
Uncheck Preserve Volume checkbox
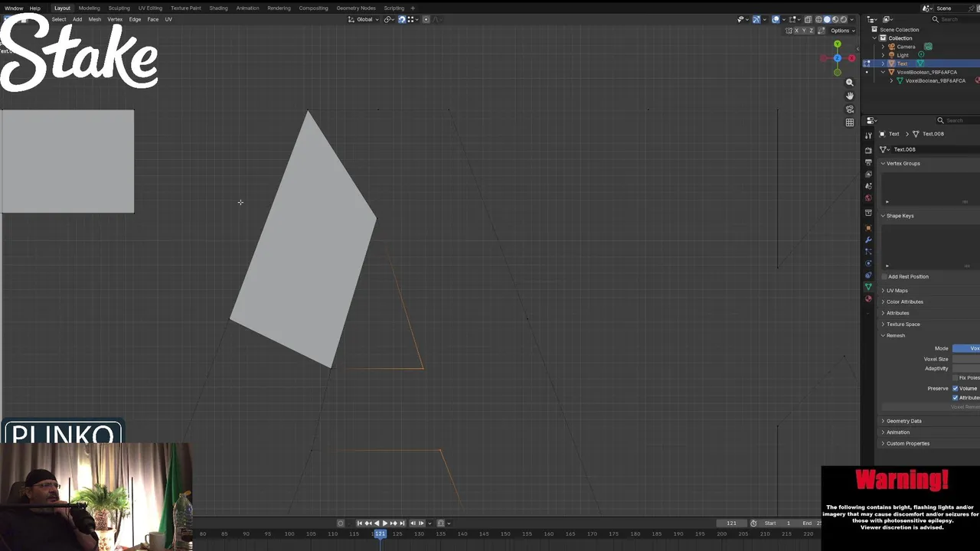click(955, 388)
